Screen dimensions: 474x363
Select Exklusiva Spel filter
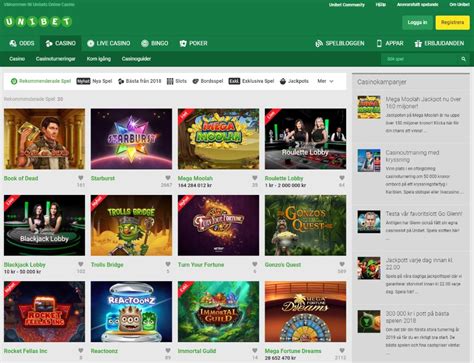click(x=251, y=81)
